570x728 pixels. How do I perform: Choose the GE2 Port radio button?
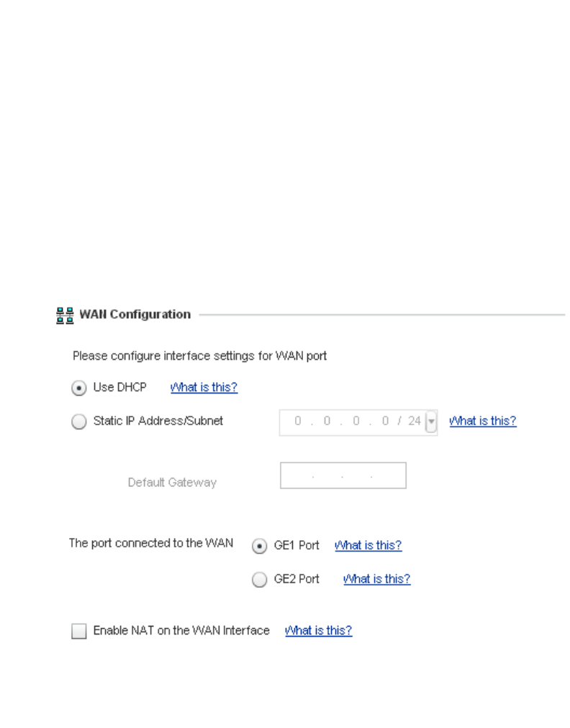259,580
